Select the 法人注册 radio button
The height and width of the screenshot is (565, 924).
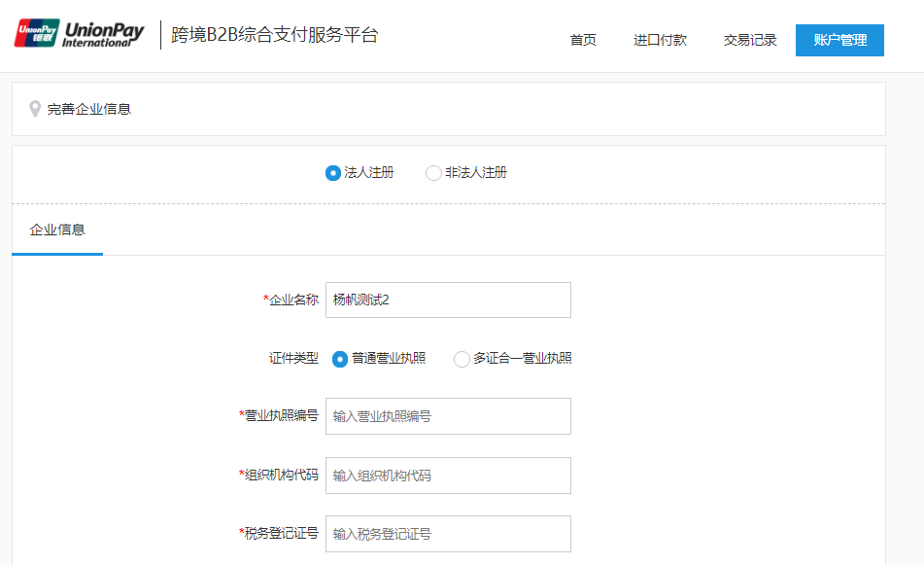tap(333, 173)
